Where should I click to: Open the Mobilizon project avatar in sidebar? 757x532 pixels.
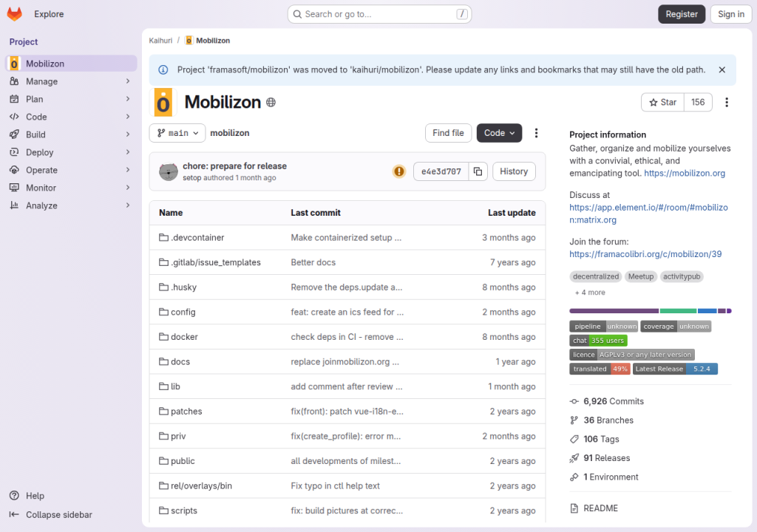tap(14, 64)
